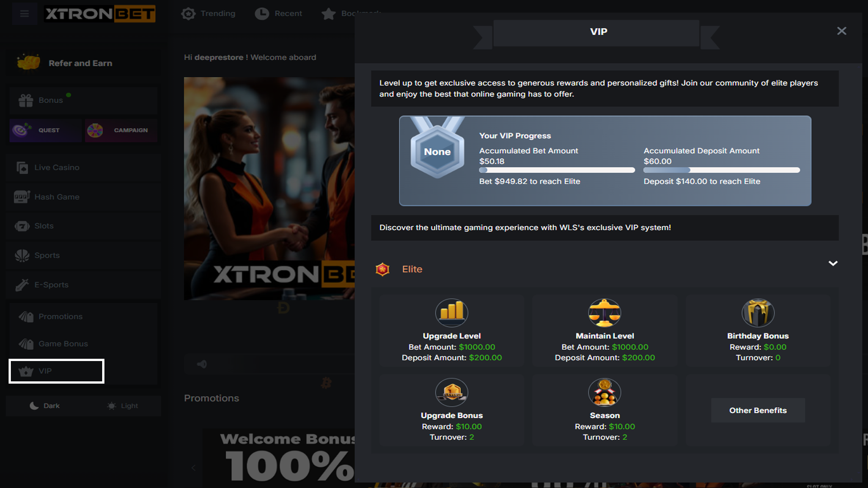Image resolution: width=868 pixels, height=488 pixels.
Task: Click the Recent clock icon
Action: (x=262, y=14)
